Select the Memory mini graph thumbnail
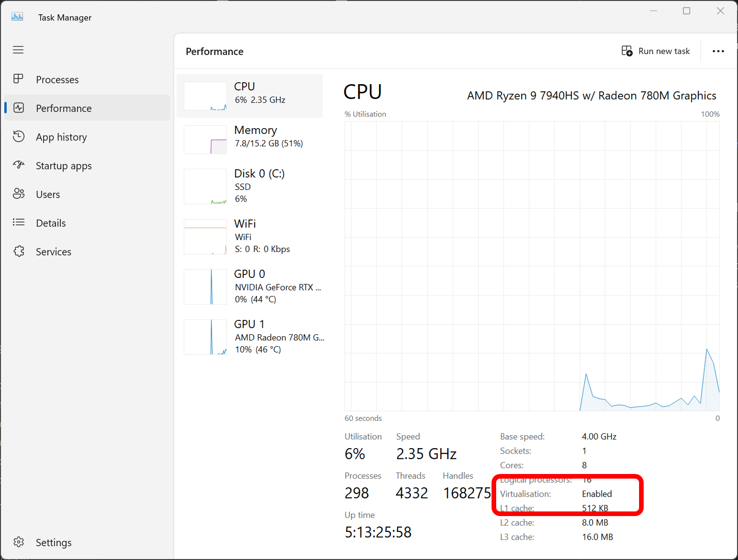 pyautogui.click(x=205, y=140)
